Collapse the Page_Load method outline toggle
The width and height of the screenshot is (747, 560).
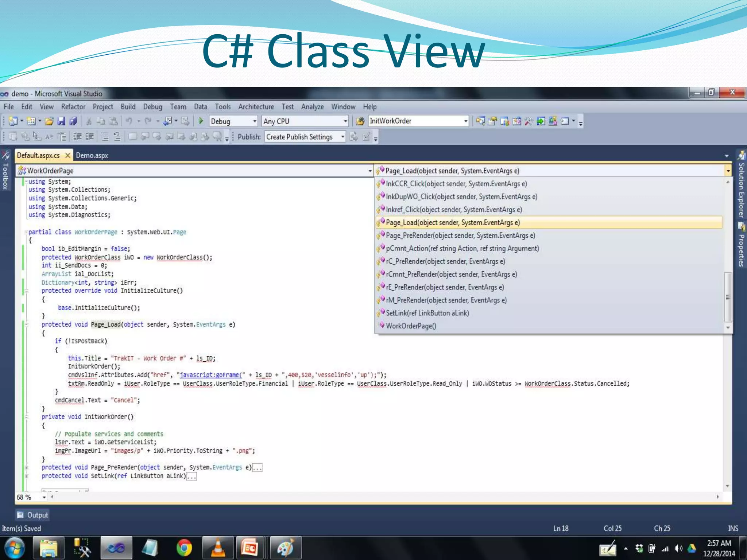(x=26, y=324)
